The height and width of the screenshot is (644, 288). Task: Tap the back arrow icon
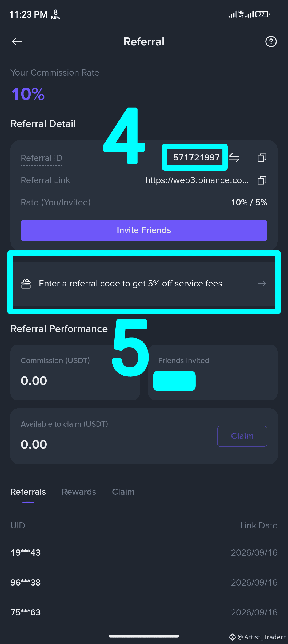pos(17,42)
